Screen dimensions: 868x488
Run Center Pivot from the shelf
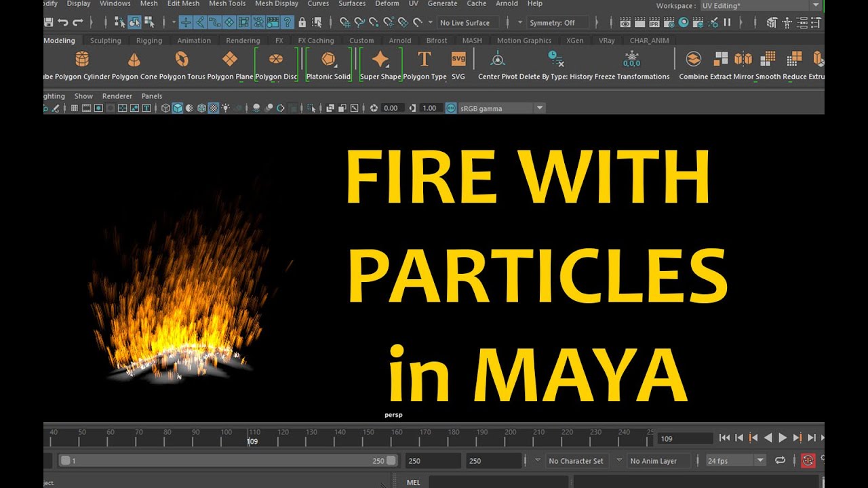(x=498, y=59)
